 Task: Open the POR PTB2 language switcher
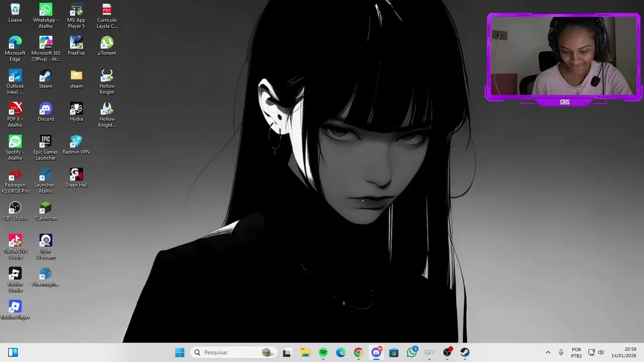577,352
